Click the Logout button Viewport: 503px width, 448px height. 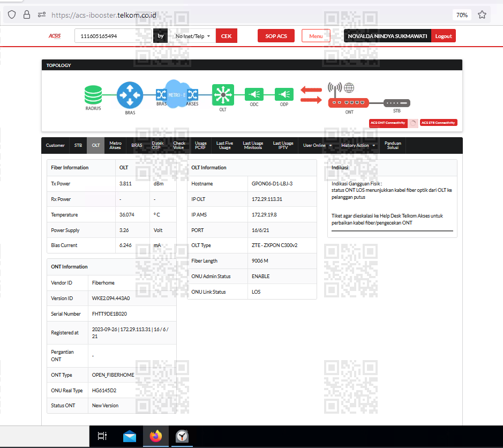[444, 36]
